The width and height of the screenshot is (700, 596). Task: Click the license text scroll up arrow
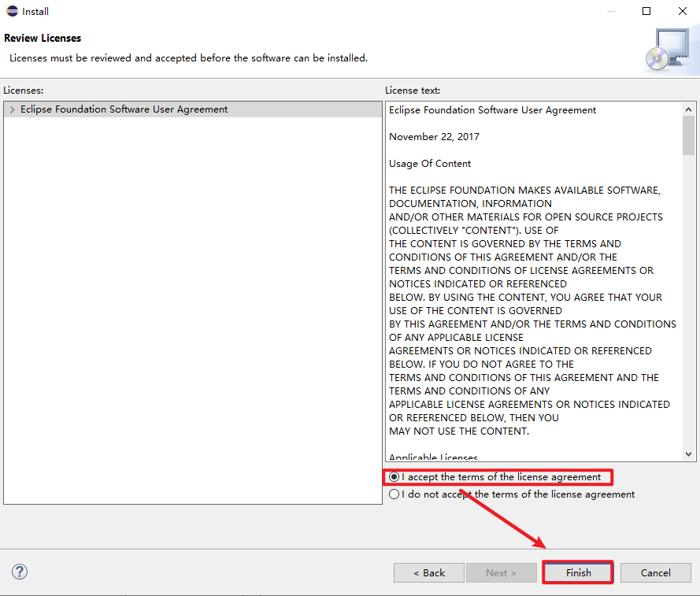pos(689,109)
